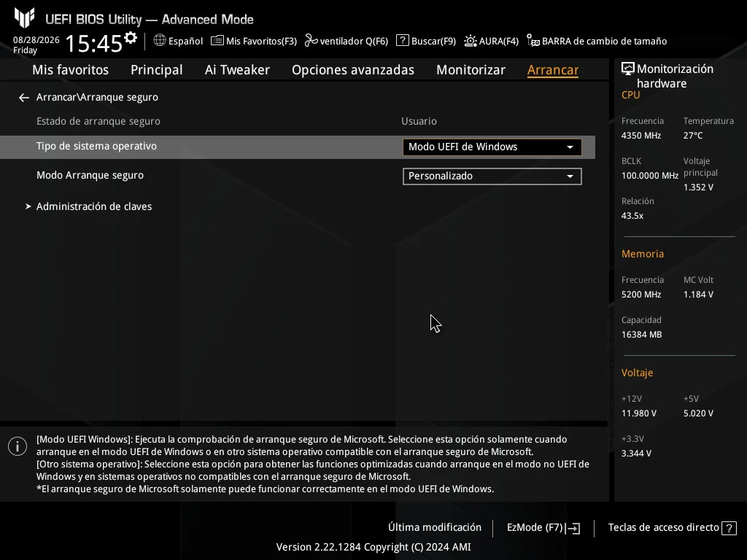This screenshot has height=560, width=747.
Task: Click MC Volt value 1.184 V
Action: tap(698, 295)
